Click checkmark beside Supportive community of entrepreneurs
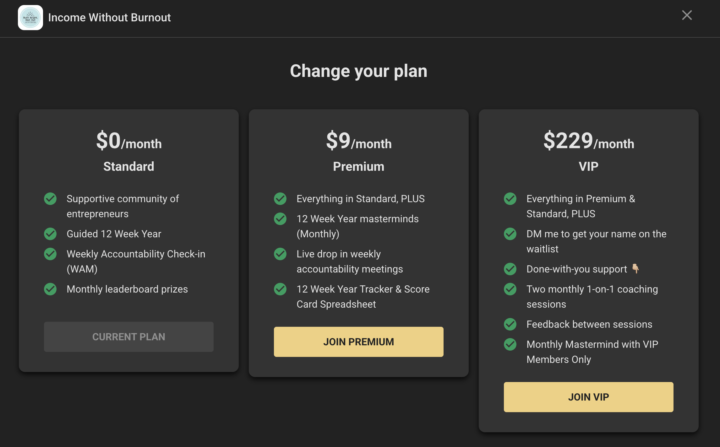 [50, 199]
